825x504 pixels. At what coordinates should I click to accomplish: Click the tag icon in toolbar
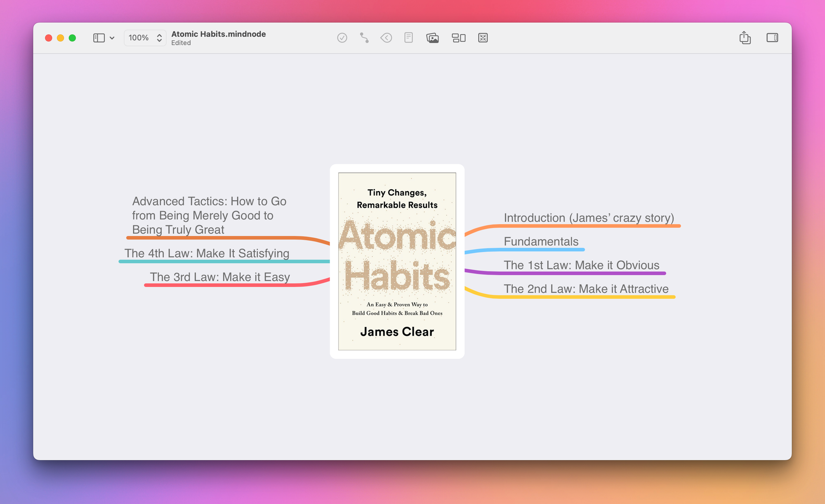(386, 38)
